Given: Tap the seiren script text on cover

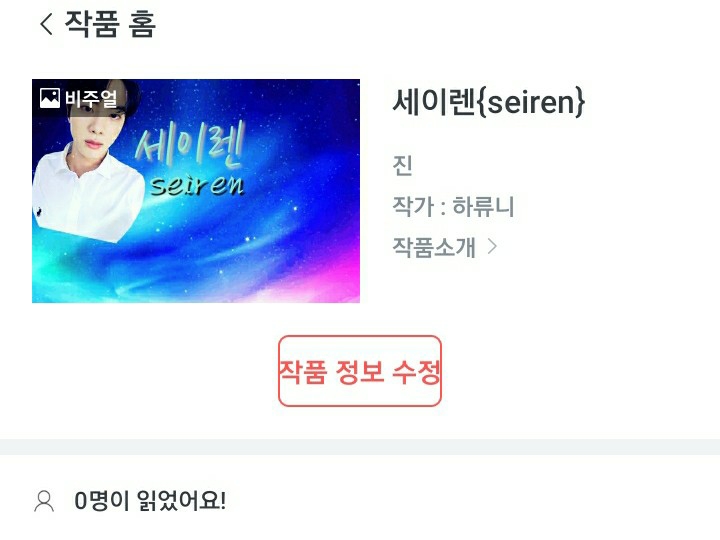Looking at the screenshot, I should (x=197, y=186).
